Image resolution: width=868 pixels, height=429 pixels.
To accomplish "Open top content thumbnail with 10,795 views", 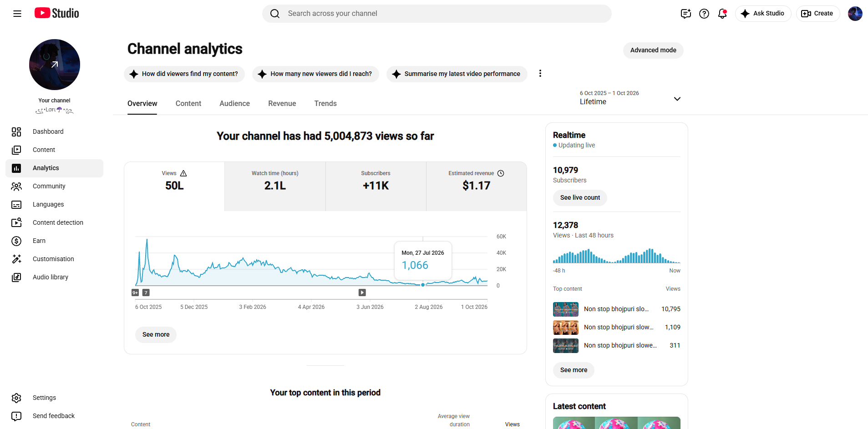I will [x=566, y=309].
